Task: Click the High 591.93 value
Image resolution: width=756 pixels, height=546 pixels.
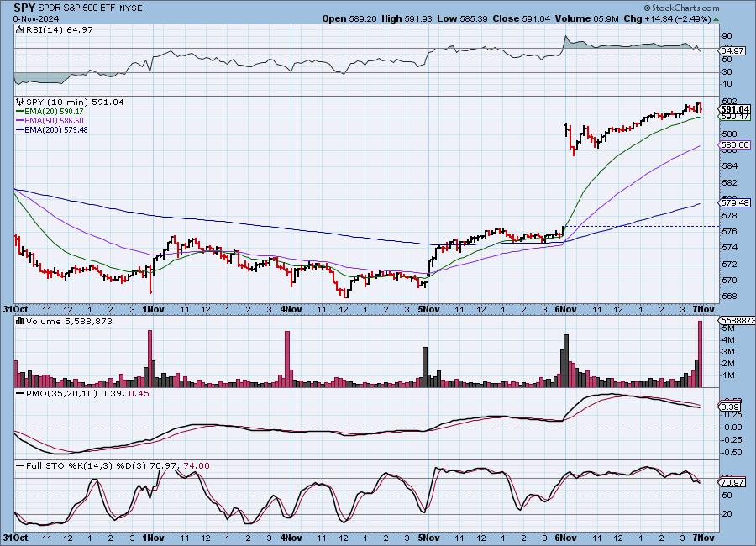Action: point(407,18)
